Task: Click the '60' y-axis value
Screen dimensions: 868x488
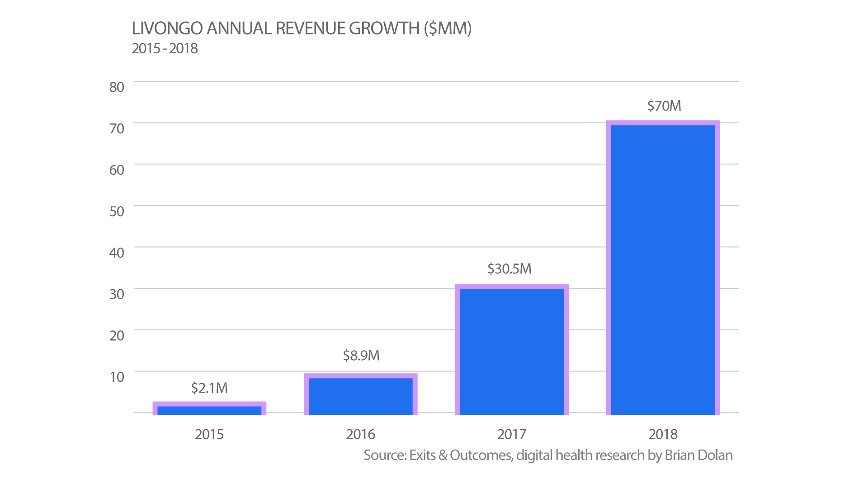Action: click(x=117, y=170)
